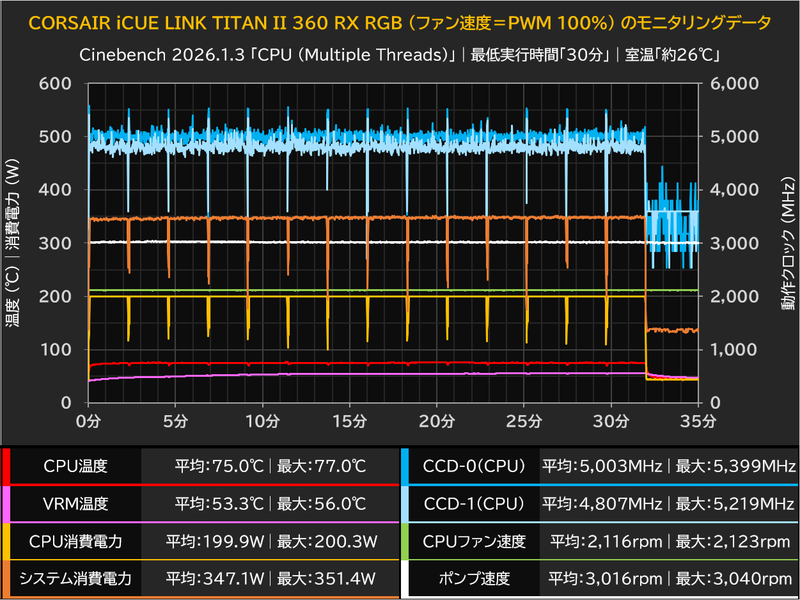Click the blue CCD-0(CPU) legend color swatch

pos(405,466)
